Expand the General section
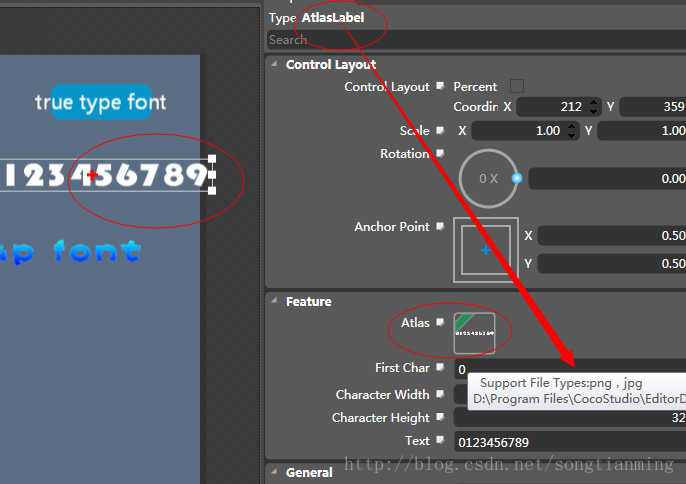The image size is (686, 484). coord(274,473)
